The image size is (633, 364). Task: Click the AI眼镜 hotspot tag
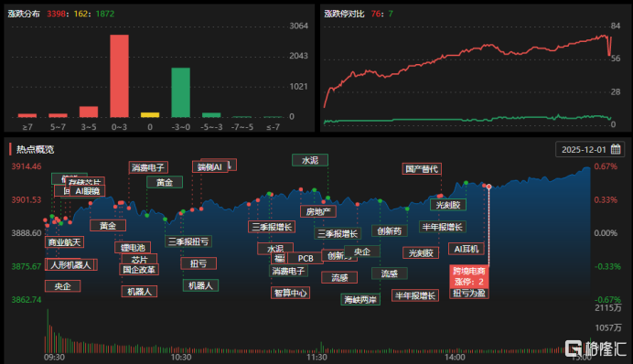click(x=88, y=191)
